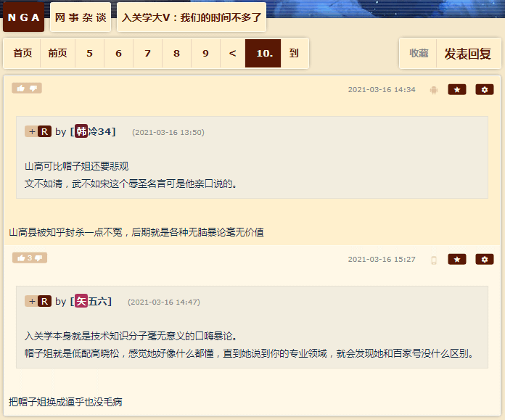Jump to the first page 首页
This screenshot has width=505, height=420.
point(22,53)
